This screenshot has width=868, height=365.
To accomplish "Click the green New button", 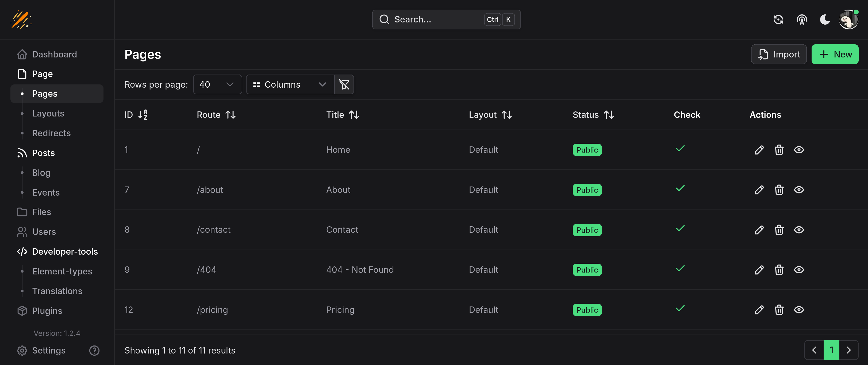I will (835, 54).
